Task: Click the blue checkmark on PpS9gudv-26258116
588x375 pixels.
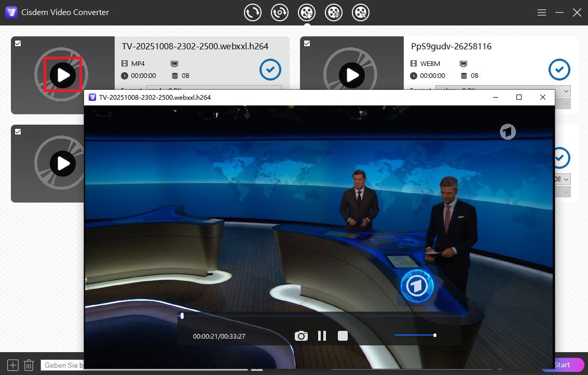Action: coord(559,70)
